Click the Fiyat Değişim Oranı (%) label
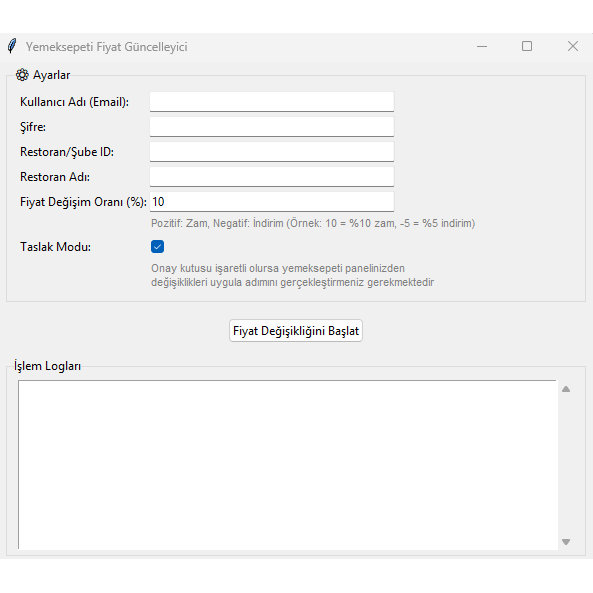Image resolution: width=593 pixels, height=593 pixels. [83, 202]
